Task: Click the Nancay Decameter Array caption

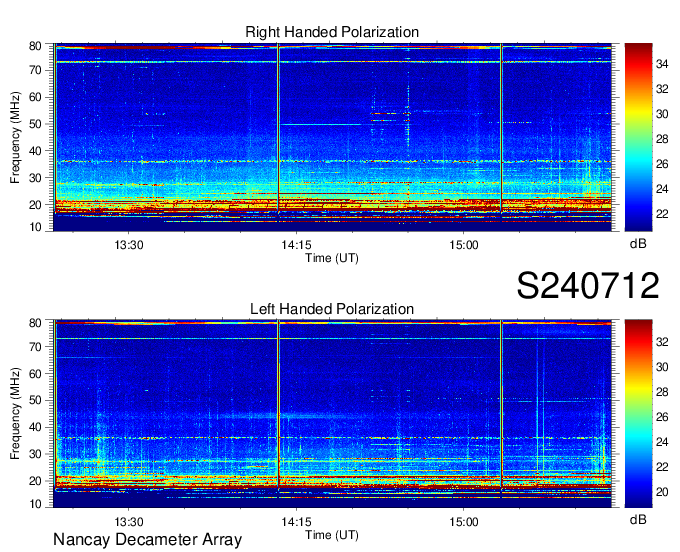Action: (x=147, y=539)
